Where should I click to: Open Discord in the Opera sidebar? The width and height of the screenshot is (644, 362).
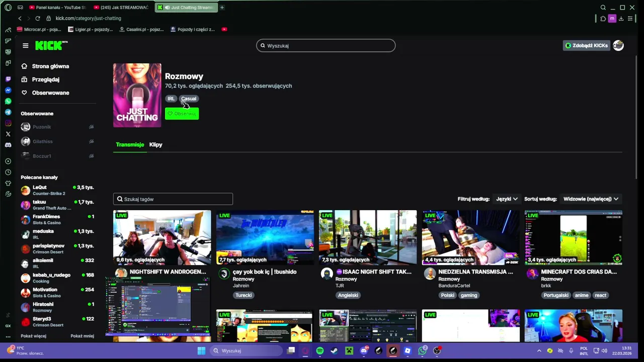click(8, 145)
